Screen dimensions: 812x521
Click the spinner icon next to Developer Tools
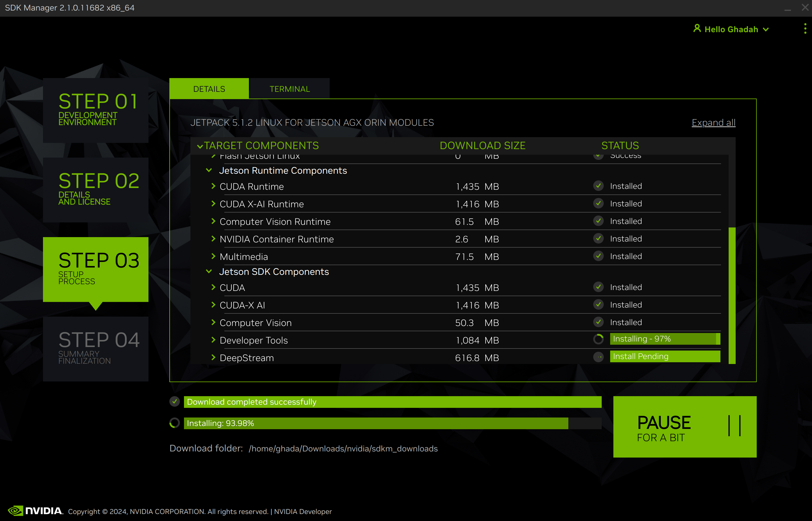(x=598, y=339)
